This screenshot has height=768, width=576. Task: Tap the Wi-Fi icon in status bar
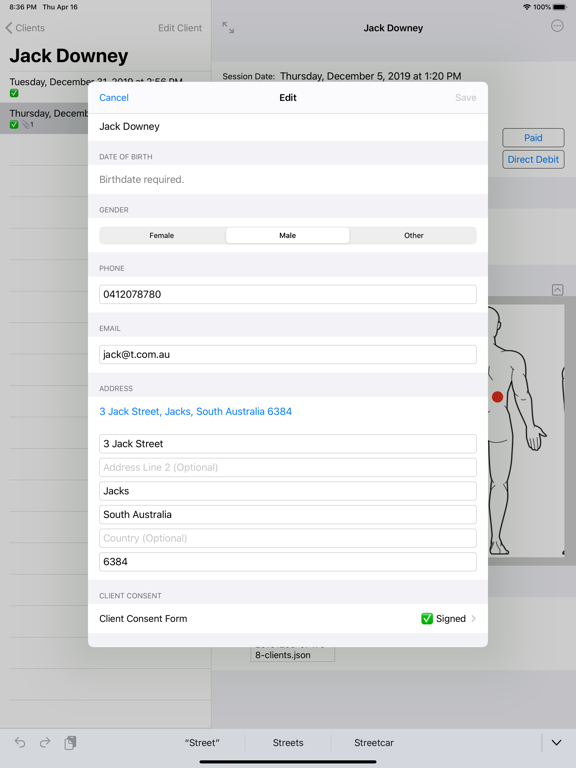527,7
